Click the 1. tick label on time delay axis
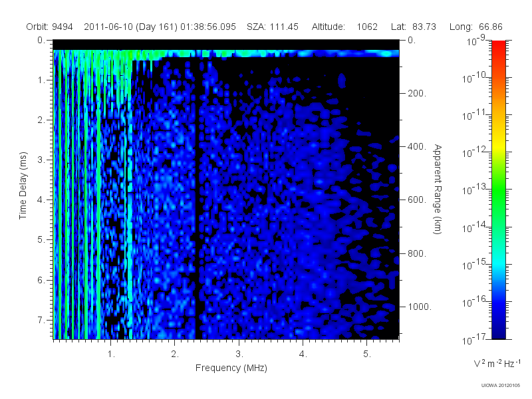This screenshot has width=532, height=399. [41, 80]
